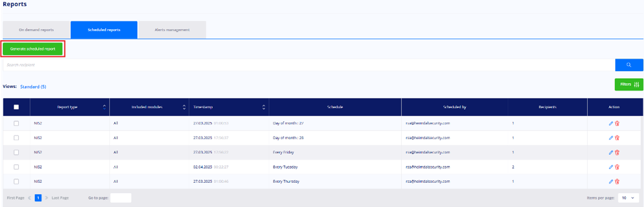Sort by Included modules column arrows

tap(184, 107)
